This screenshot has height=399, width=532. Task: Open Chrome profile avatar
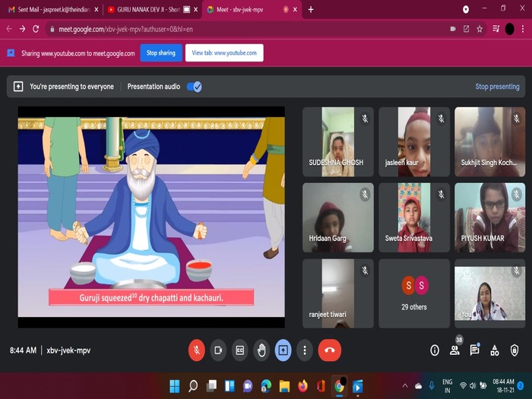[509, 29]
